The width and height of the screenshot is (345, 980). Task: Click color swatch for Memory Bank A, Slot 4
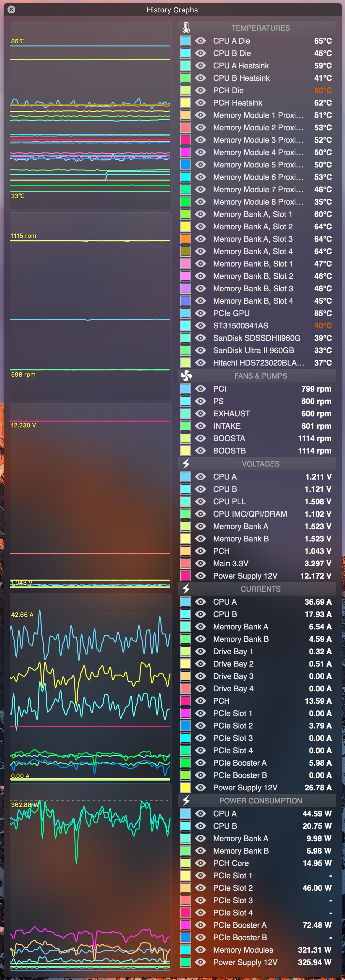(x=186, y=251)
